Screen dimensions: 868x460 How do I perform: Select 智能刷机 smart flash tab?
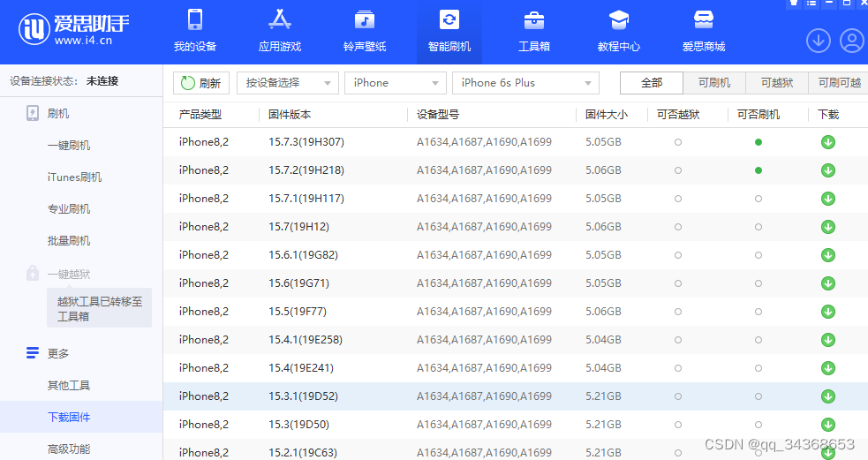[449, 32]
